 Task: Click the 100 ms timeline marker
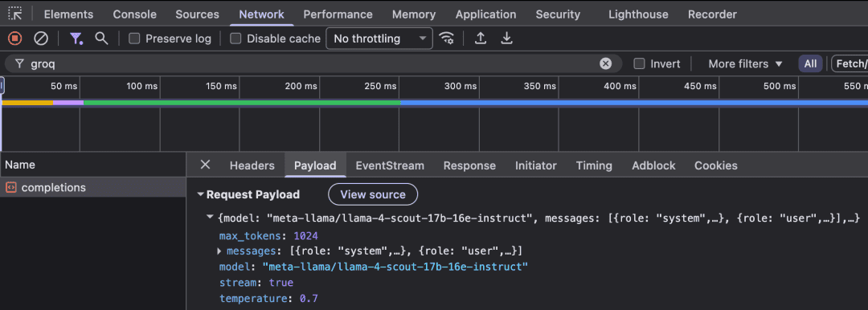click(x=141, y=87)
